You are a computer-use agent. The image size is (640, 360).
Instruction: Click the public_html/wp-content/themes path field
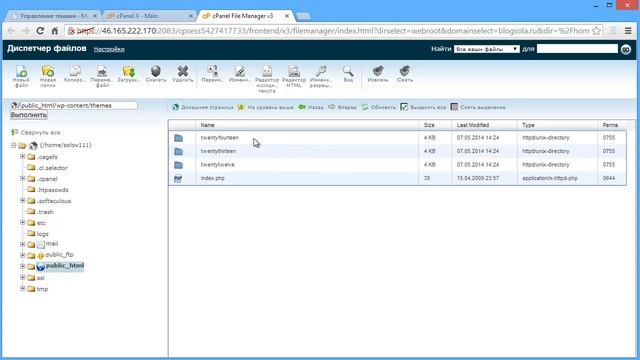[x=78, y=105]
